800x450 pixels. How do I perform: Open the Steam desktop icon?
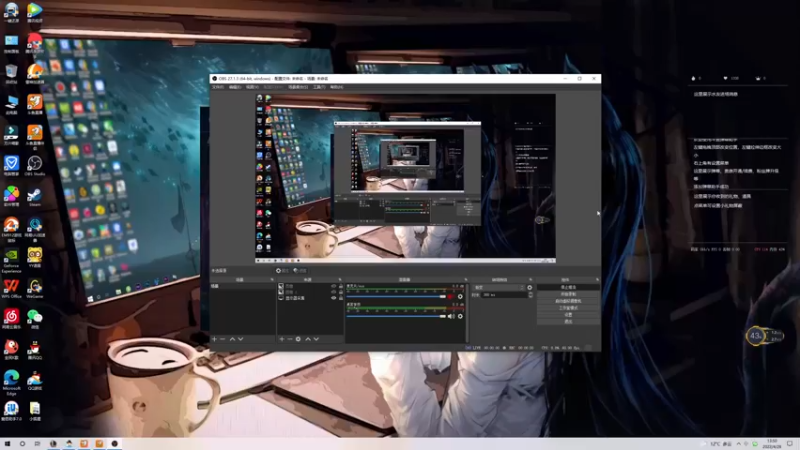(x=35, y=197)
